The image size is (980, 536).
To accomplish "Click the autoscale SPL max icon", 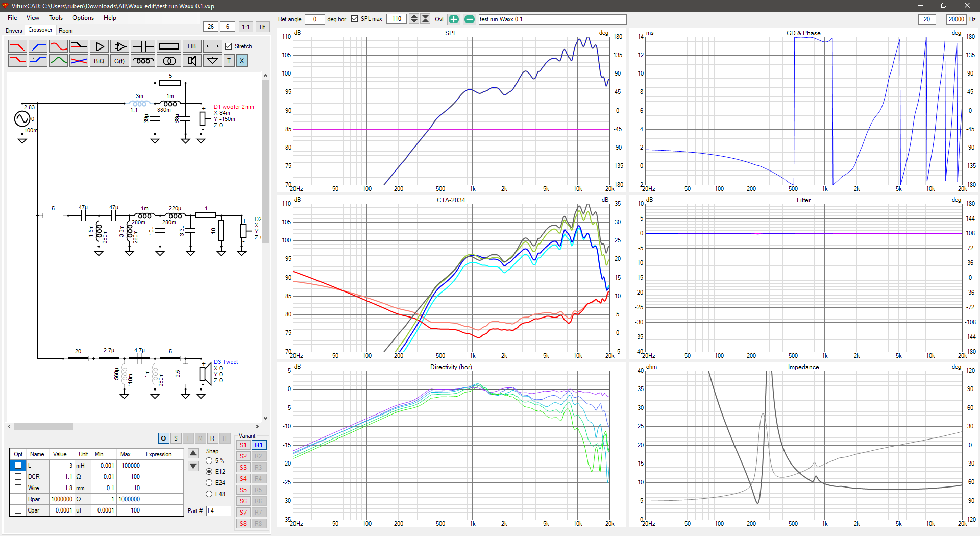I will click(425, 19).
